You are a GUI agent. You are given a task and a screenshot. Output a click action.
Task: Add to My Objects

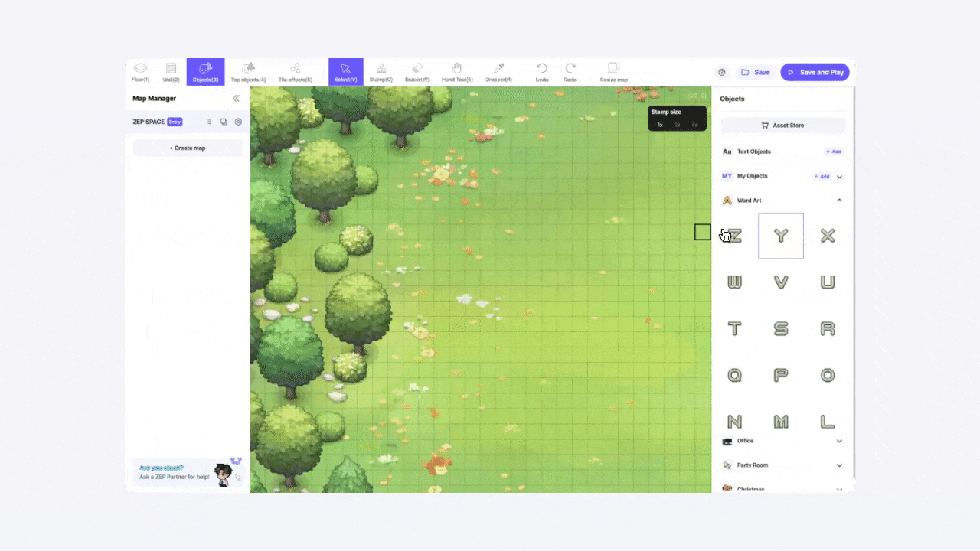821,176
